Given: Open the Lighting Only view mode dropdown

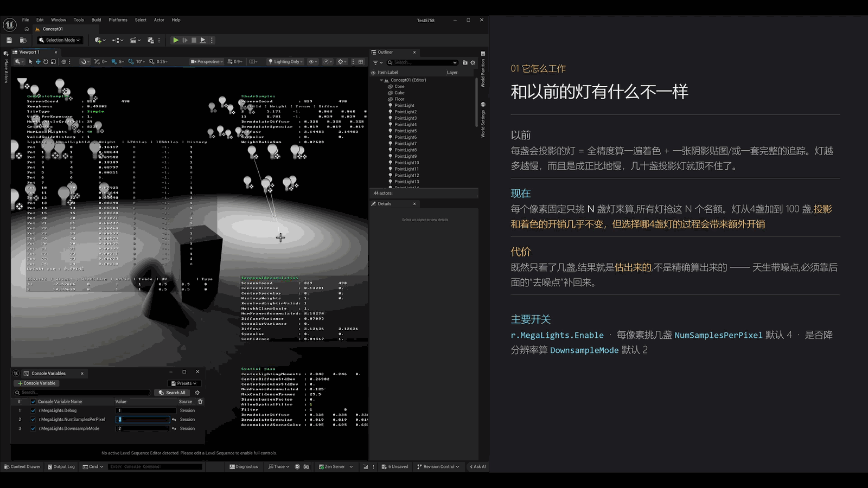Looking at the screenshot, I should pos(285,62).
